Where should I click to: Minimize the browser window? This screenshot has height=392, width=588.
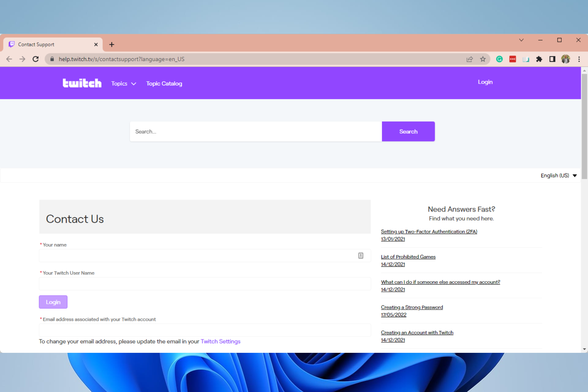click(540, 40)
